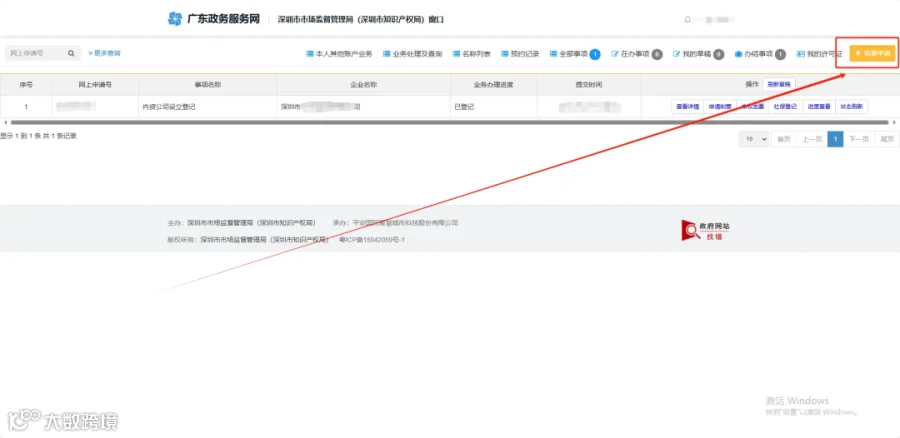The width and height of the screenshot is (900, 438).
Task: Click the 已登记 status cell
Action: tap(494, 107)
